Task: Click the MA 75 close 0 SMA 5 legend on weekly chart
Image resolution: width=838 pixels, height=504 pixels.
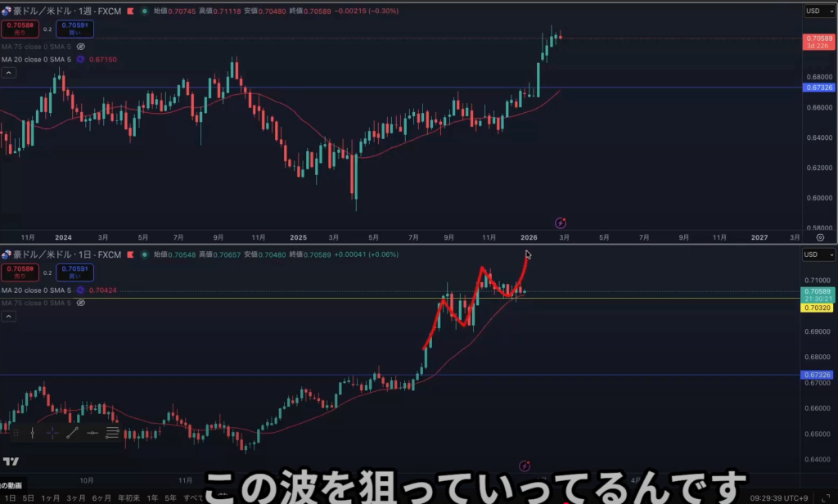Action: [36, 47]
